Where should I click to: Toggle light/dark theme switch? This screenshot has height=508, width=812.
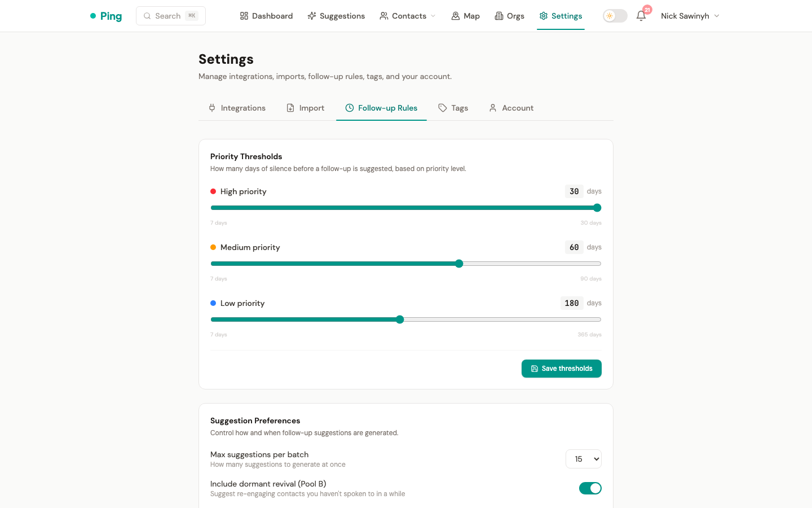coord(615,16)
